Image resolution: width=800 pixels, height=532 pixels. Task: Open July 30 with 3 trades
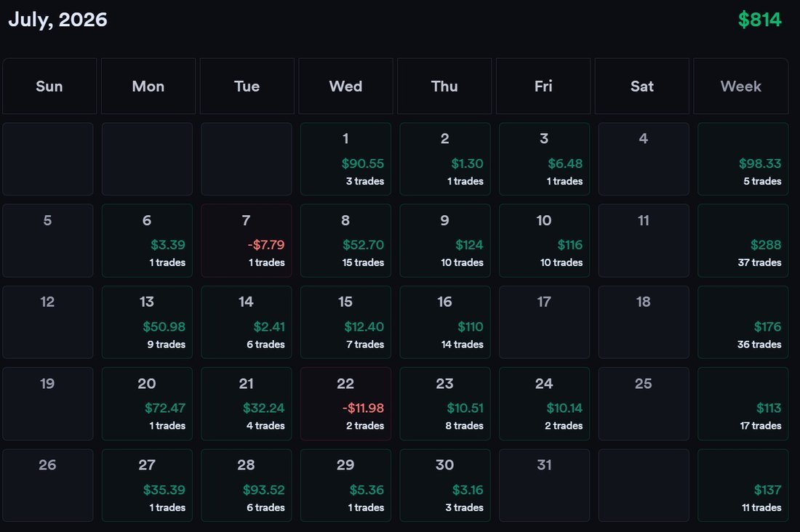coord(445,485)
